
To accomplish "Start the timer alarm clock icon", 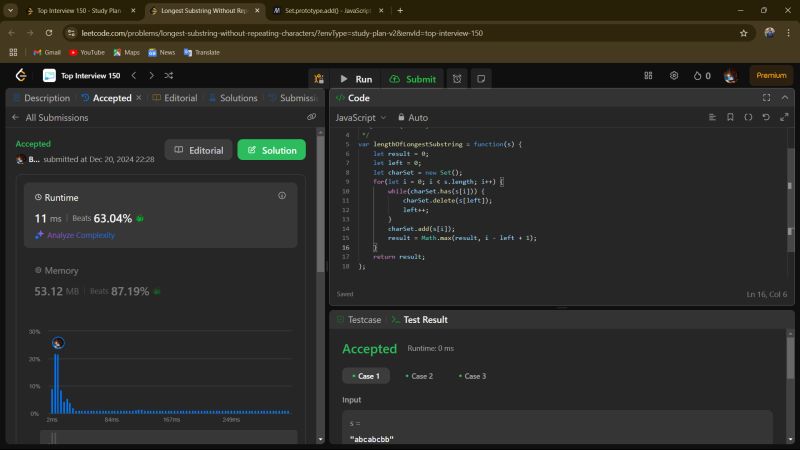I will click(456, 79).
